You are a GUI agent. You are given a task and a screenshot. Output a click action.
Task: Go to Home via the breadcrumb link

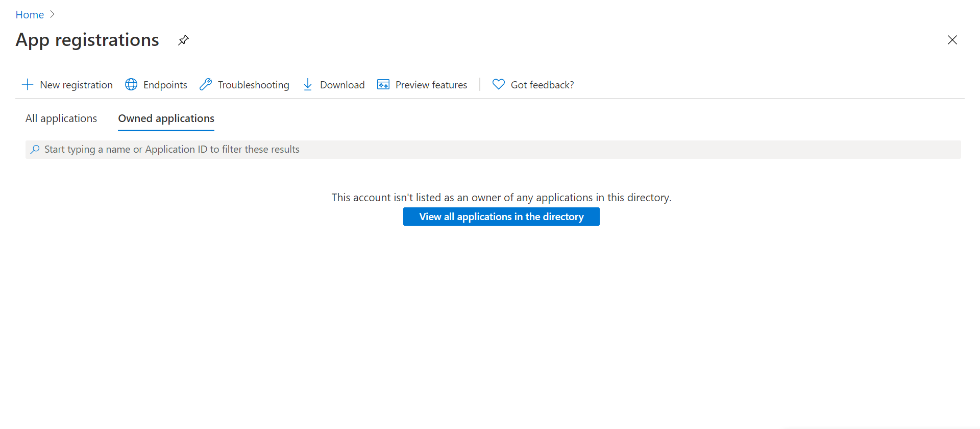click(x=30, y=15)
